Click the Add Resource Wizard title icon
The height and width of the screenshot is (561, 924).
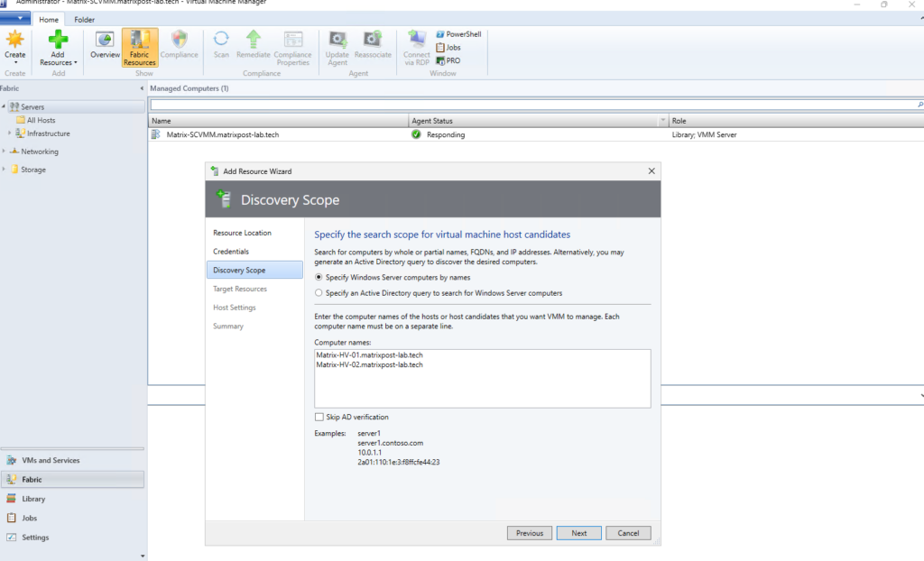(215, 170)
